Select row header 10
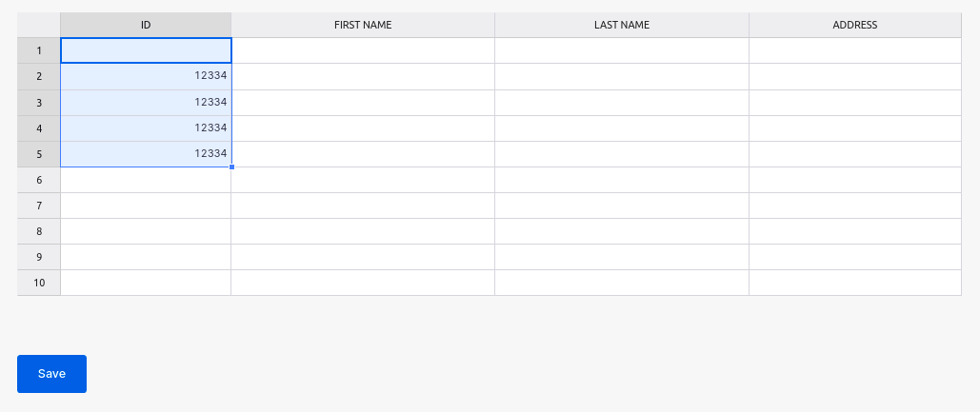This screenshot has width=980, height=412. point(39,283)
